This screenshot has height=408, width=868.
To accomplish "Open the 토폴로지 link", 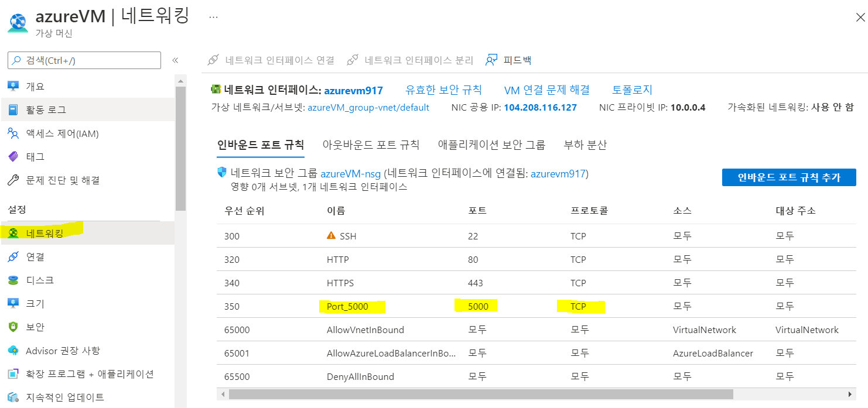I will pyautogui.click(x=632, y=90).
